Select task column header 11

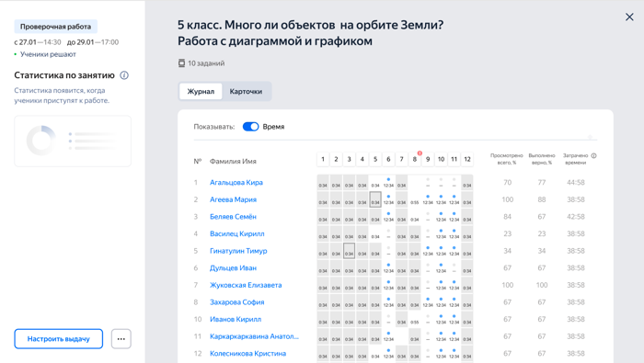(x=454, y=159)
